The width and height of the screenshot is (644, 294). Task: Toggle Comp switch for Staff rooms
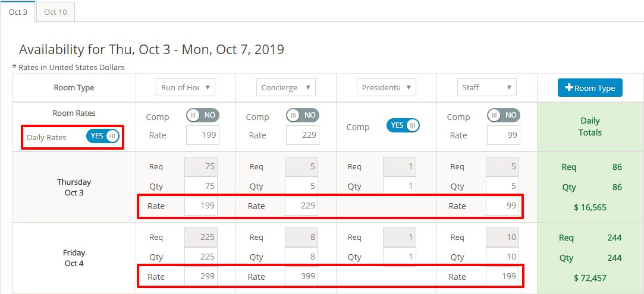503,115
